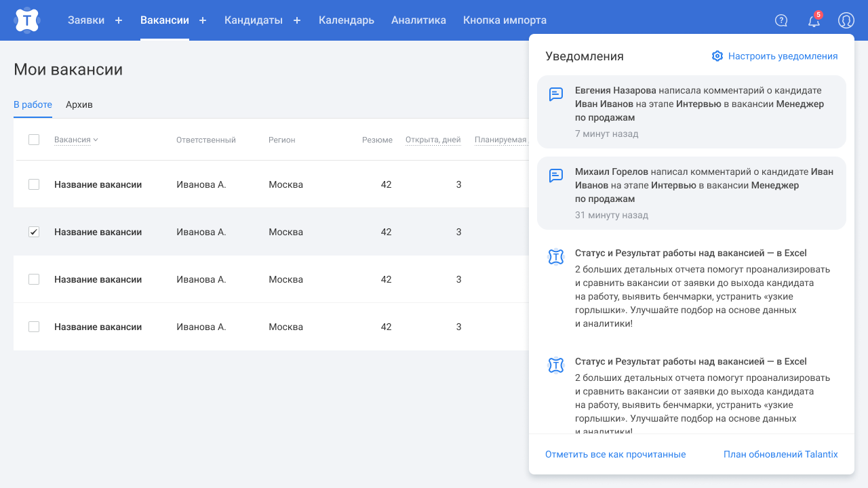Open the user profile icon
The width and height of the screenshot is (868, 488).
tap(846, 20)
